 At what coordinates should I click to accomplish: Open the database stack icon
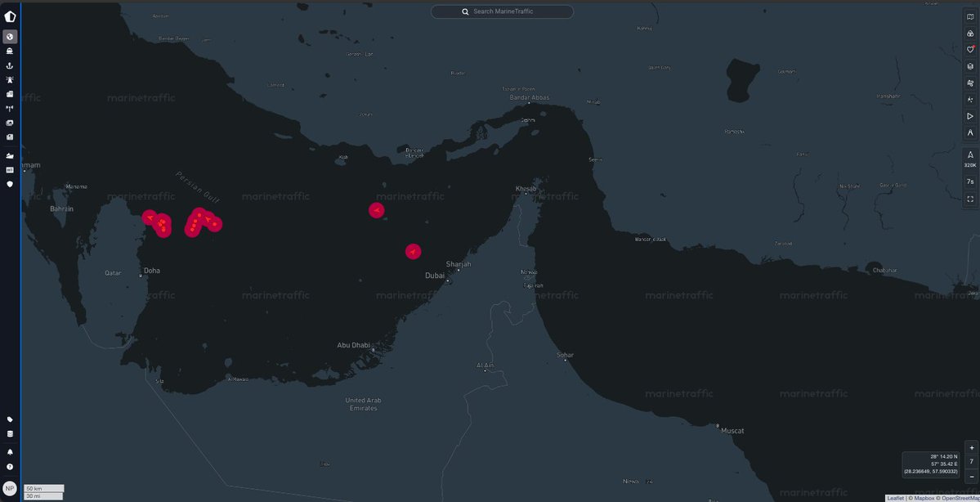[x=10, y=434]
